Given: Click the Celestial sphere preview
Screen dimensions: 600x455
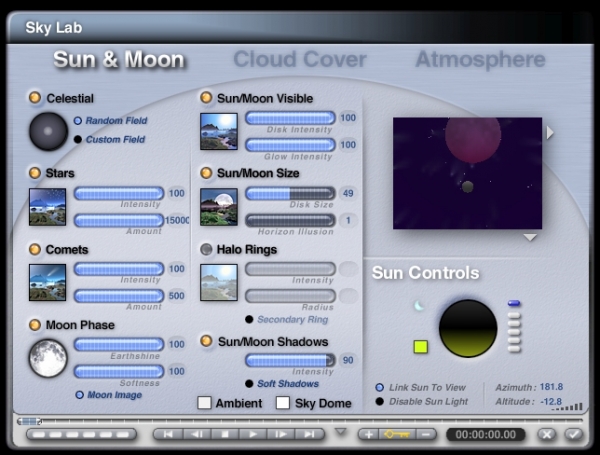Looking at the screenshot, I should 48,131.
